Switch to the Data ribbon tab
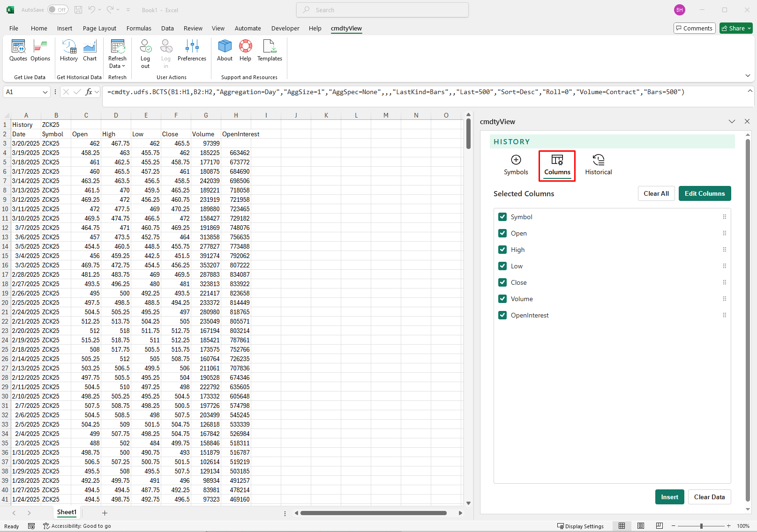This screenshot has height=532, width=757. point(167,28)
